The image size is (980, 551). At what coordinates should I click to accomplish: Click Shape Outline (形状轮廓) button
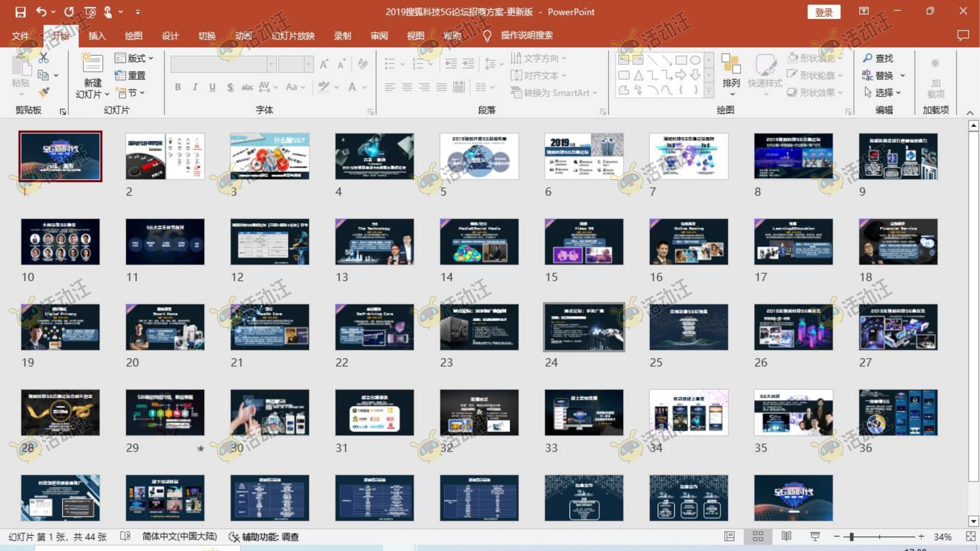[815, 75]
